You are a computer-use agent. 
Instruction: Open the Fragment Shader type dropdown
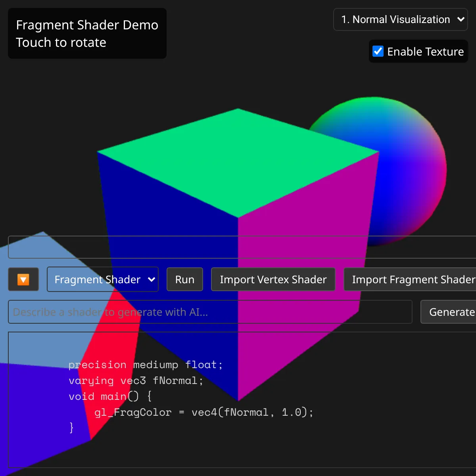pyautogui.click(x=103, y=280)
